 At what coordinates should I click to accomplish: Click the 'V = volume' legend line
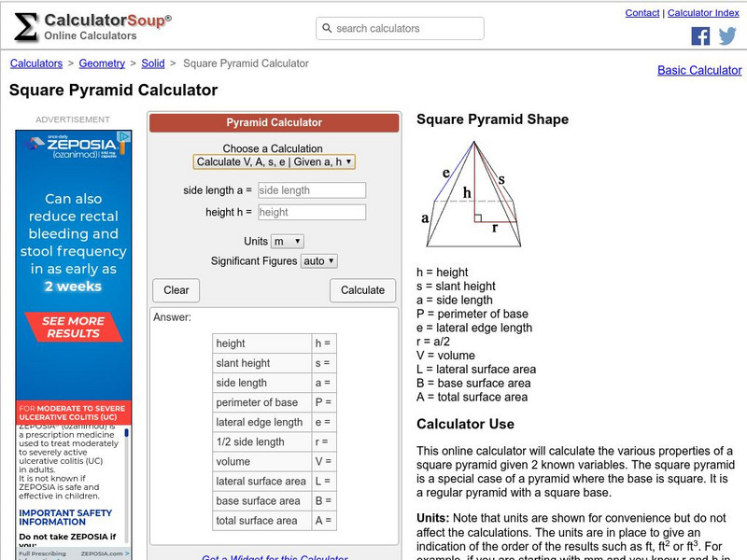pyautogui.click(x=446, y=356)
